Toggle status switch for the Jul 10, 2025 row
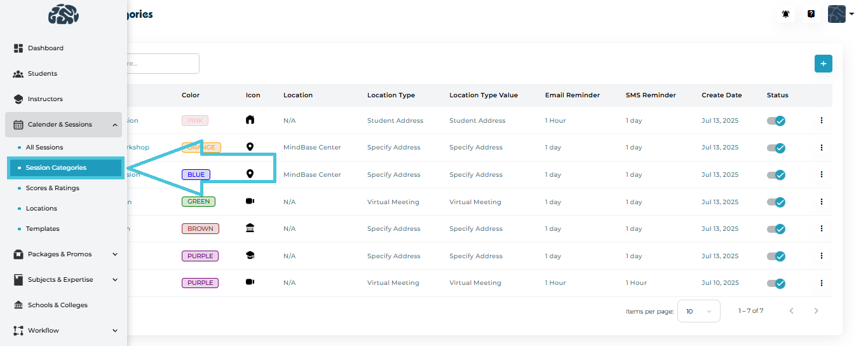The image size is (868, 346). tap(776, 283)
